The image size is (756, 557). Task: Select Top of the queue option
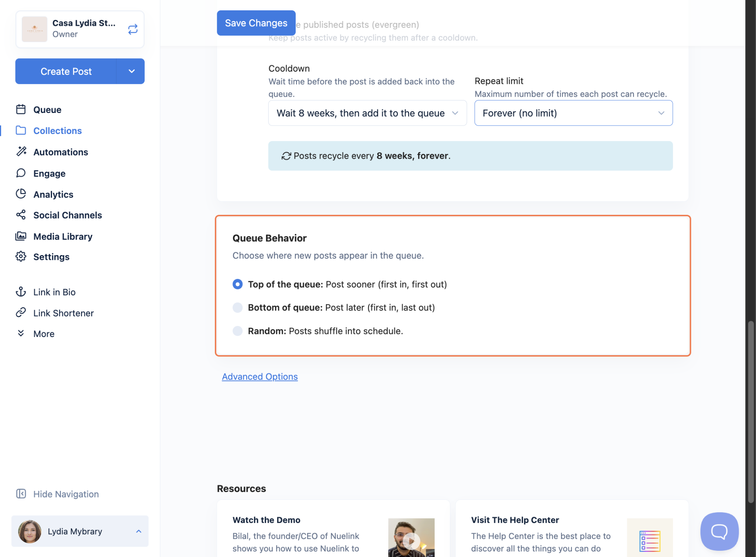click(x=238, y=284)
